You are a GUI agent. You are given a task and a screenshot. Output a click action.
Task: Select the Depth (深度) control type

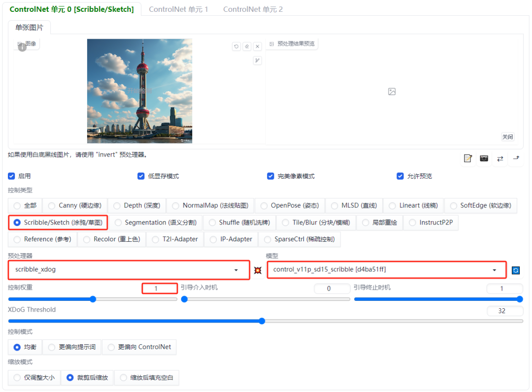[137, 205]
